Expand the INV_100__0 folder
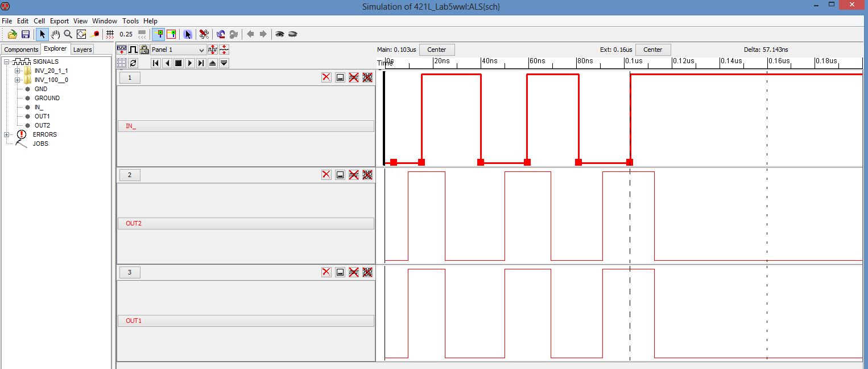 17,80
